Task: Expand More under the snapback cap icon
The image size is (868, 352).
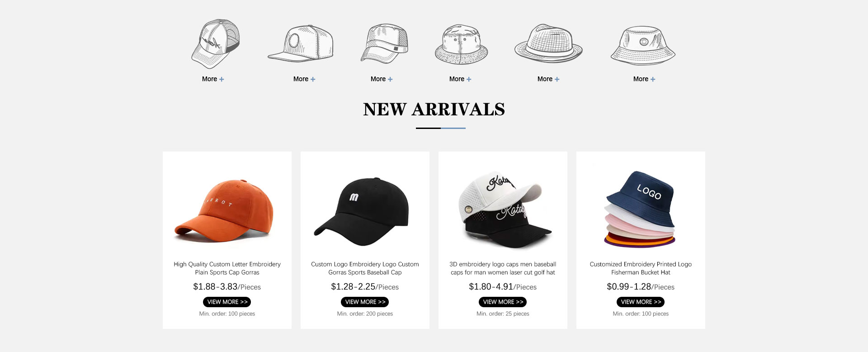Action: pyautogui.click(x=304, y=79)
